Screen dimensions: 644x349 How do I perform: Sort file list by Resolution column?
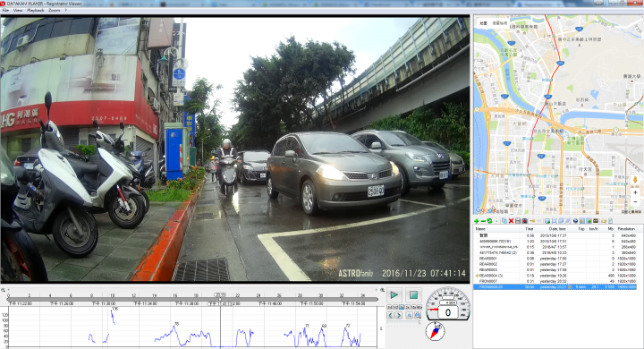[x=626, y=229]
